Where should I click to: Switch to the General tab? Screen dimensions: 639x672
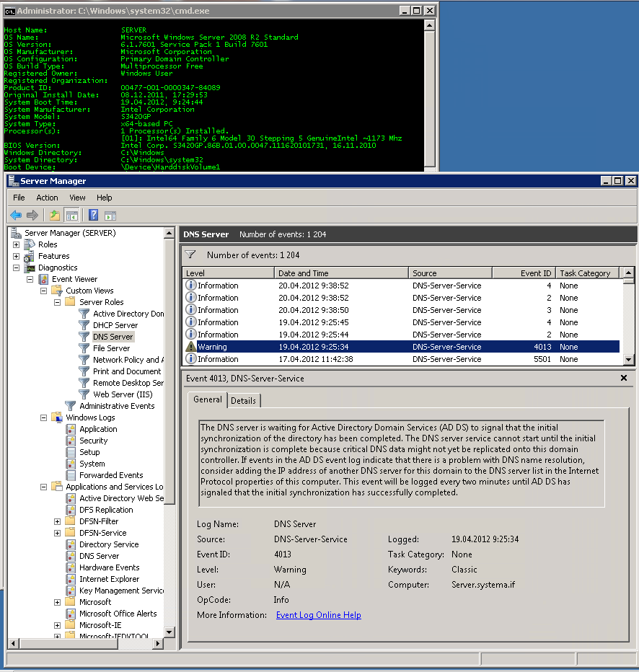click(x=208, y=399)
